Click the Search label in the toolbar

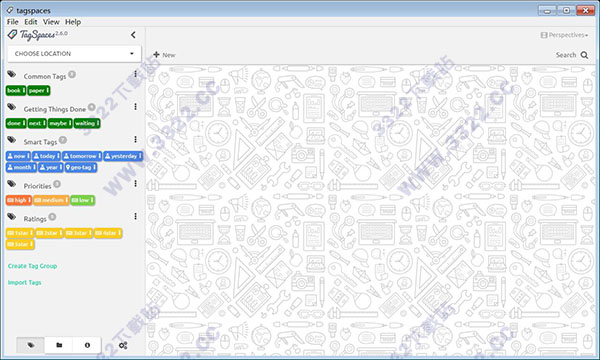(566, 55)
